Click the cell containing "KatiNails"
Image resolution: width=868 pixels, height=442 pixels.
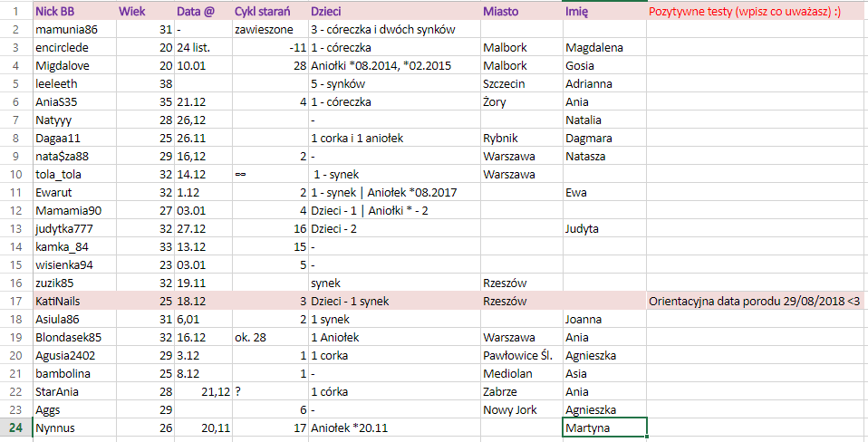72,300
